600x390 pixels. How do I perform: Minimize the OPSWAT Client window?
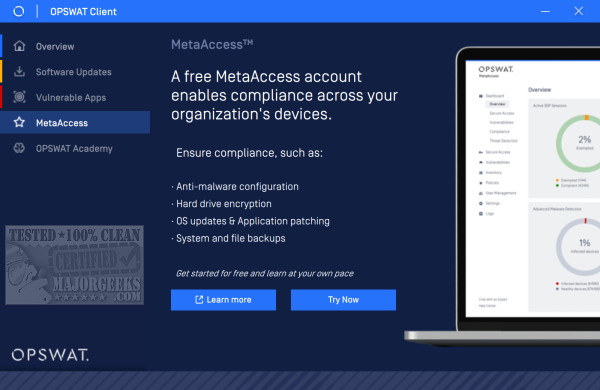[545, 11]
